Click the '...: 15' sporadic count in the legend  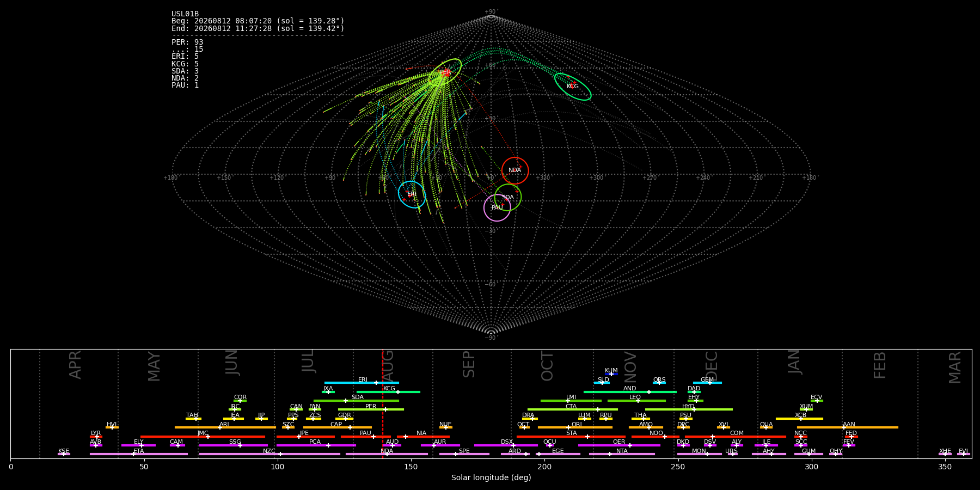[x=187, y=50]
